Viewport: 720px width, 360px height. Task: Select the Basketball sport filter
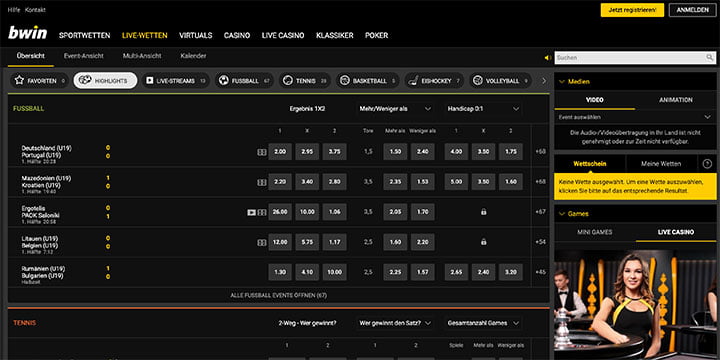click(x=368, y=81)
